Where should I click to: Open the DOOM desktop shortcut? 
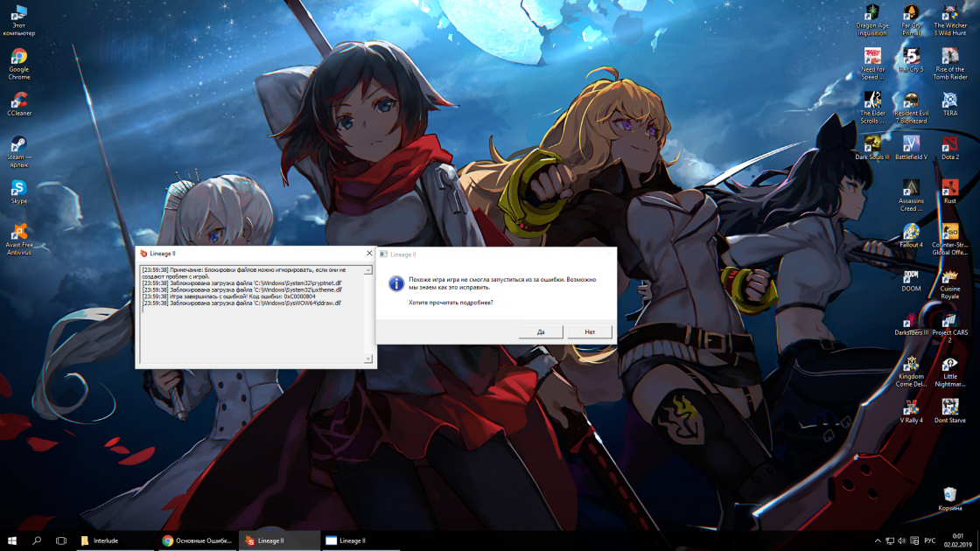click(911, 276)
